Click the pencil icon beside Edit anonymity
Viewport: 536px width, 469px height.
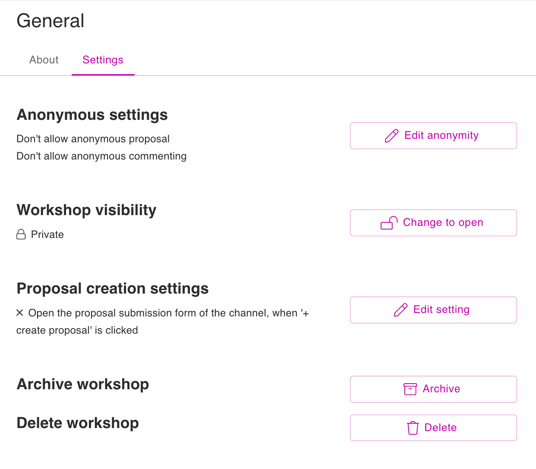pyautogui.click(x=391, y=136)
